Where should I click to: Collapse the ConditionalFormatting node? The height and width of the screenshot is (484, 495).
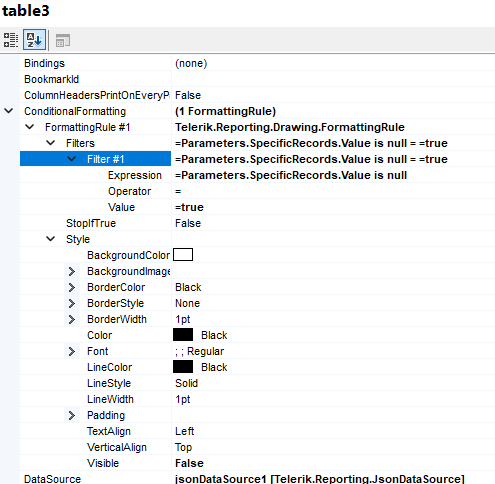9,111
